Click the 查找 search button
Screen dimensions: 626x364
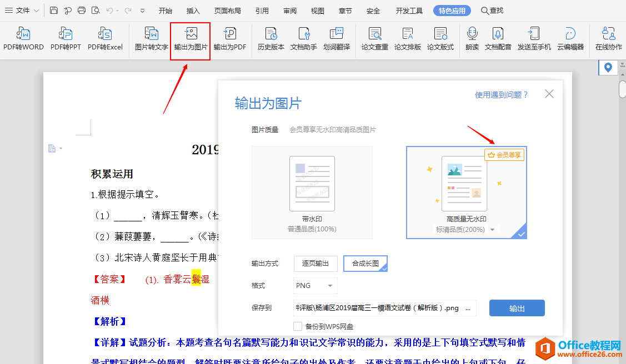(x=492, y=11)
